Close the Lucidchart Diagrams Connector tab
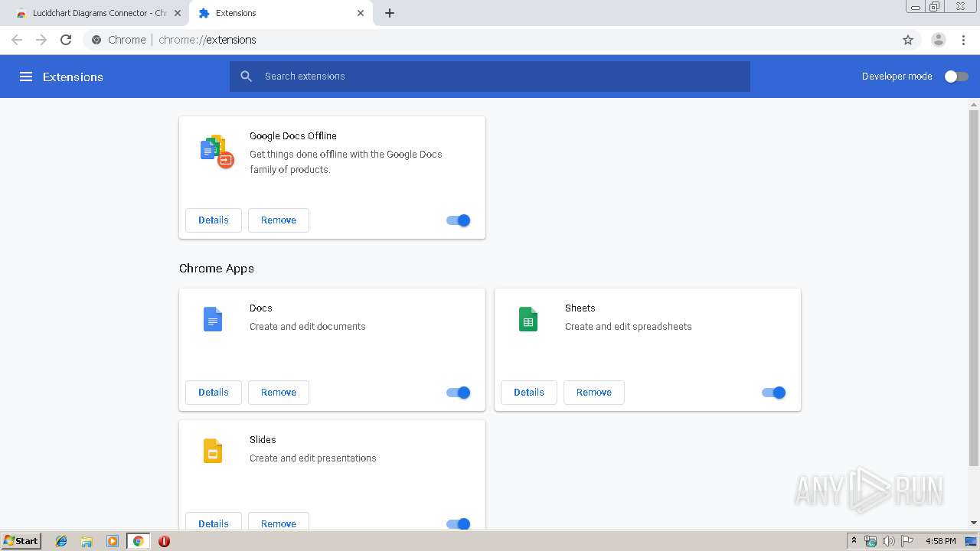This screenshot has height=551, width=980. (x=178, y=13)
